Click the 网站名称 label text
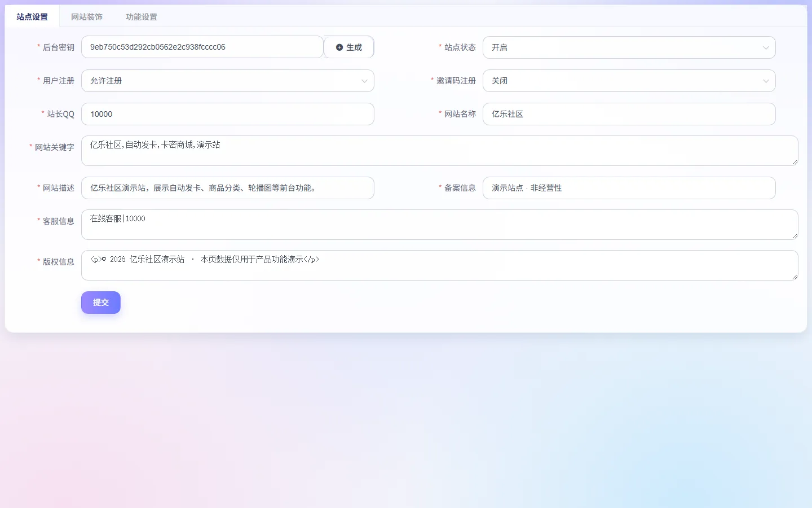 tap(460, 114)
